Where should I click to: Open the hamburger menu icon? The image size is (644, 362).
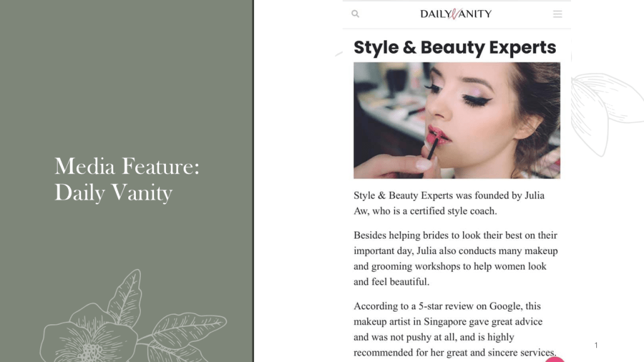click(x=557, y=14)
